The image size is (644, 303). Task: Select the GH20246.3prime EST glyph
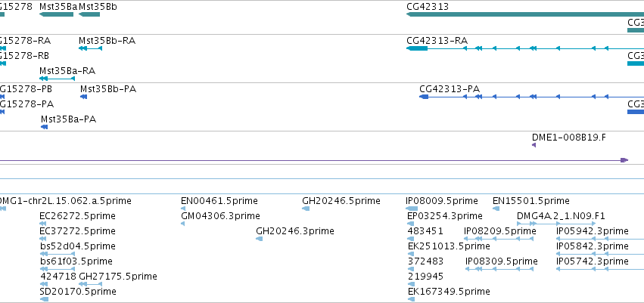click(x=259, y=239)
